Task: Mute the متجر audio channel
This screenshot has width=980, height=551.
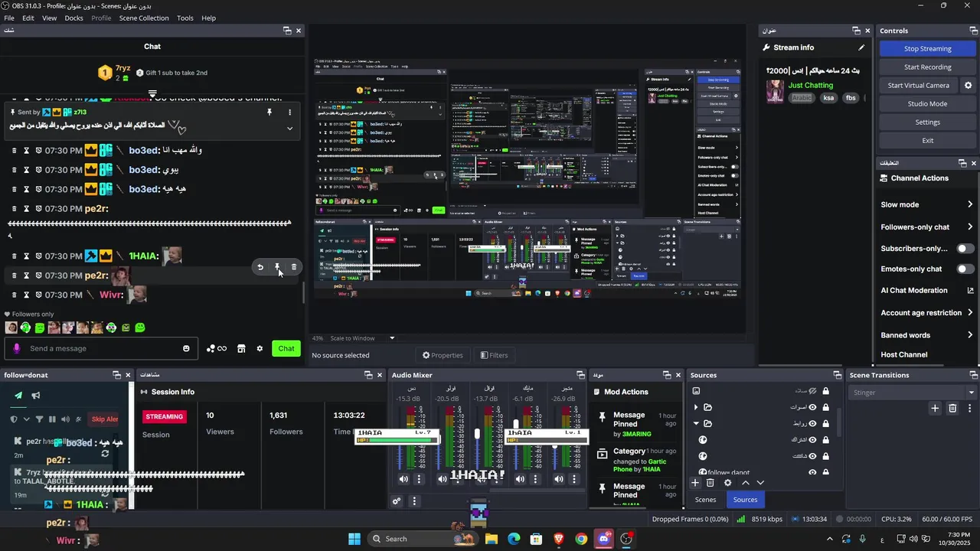Action: 559,479
